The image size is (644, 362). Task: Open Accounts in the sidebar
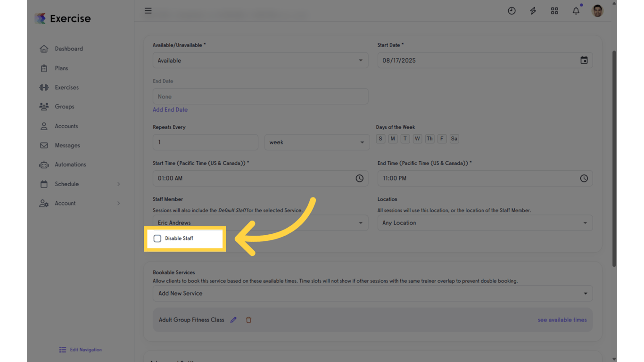tap(66, 126)
